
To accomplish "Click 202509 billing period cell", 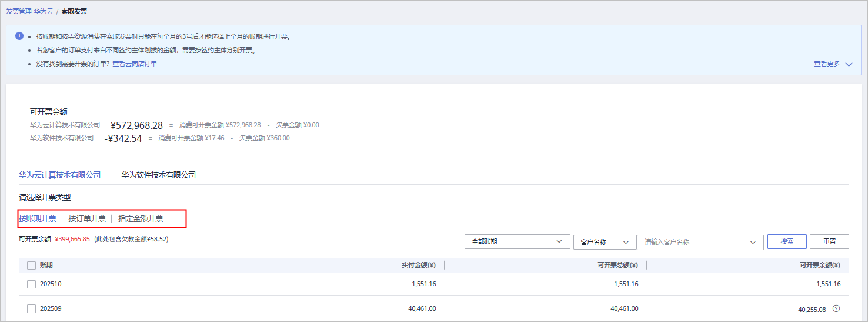I will 51,309.
